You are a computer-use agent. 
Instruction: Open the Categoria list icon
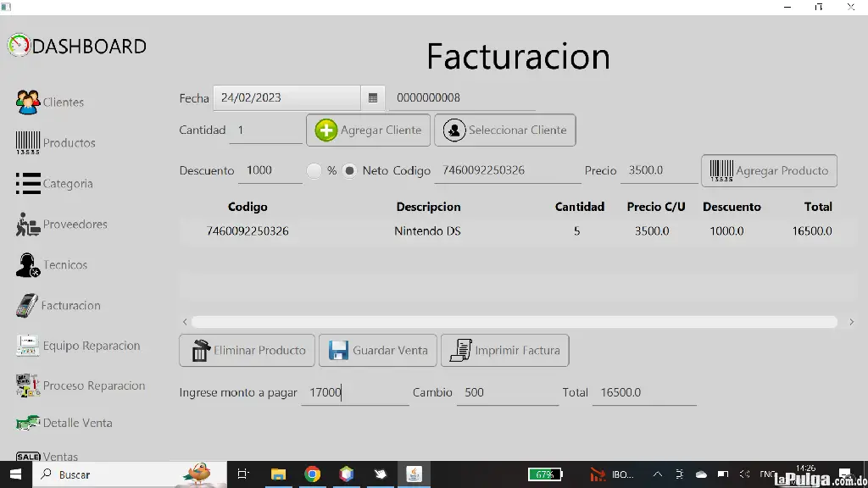(x=28, y=183)
